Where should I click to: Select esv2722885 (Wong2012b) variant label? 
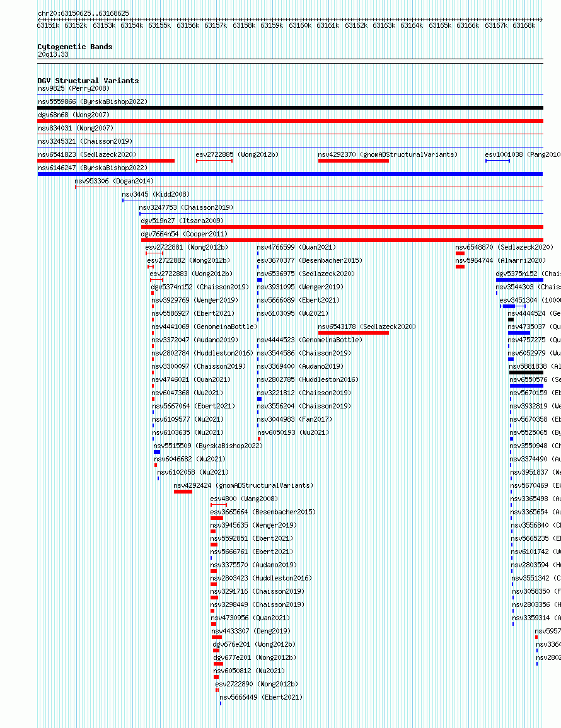(237, 154)
